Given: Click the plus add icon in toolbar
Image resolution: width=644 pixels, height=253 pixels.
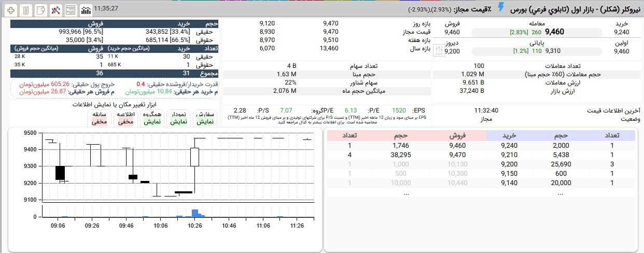Looking at the screenshot, I should 11,10.
